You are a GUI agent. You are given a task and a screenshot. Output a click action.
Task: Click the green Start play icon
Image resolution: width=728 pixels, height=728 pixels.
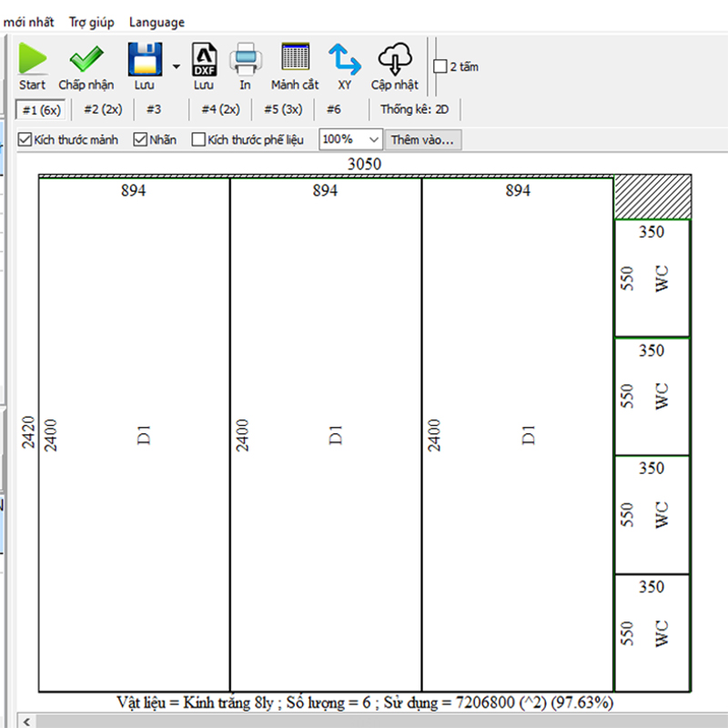(x=33, y=60)
